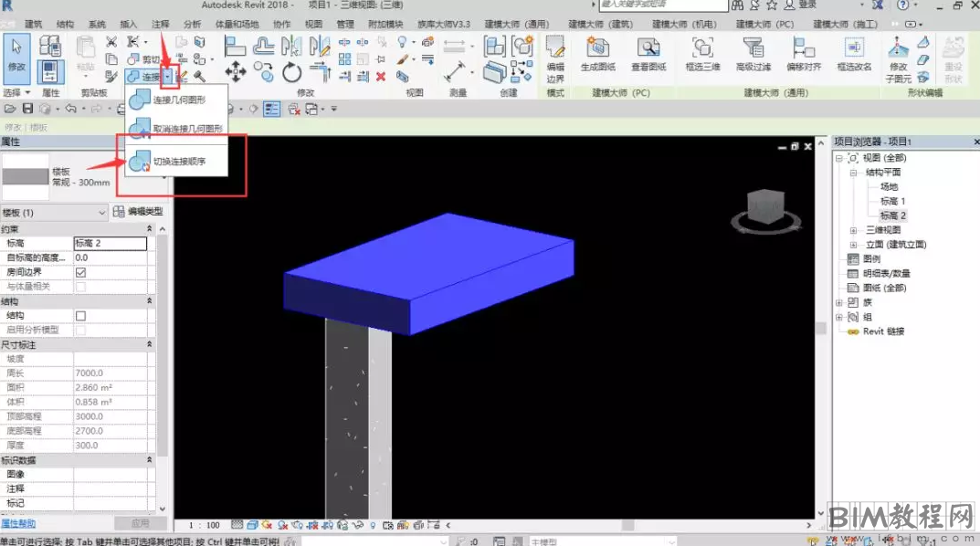Open the 族库大师V3.3 ribbon tab
The width and height of the screenshot is (980, 546).
(444, 24)
